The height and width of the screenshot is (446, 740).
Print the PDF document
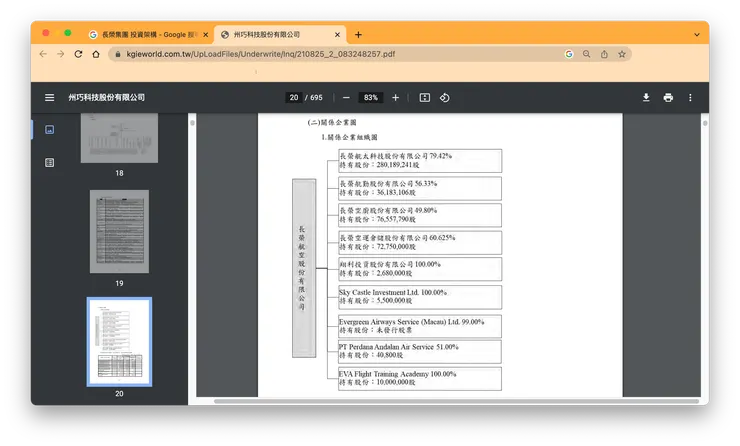click(668, 98)
